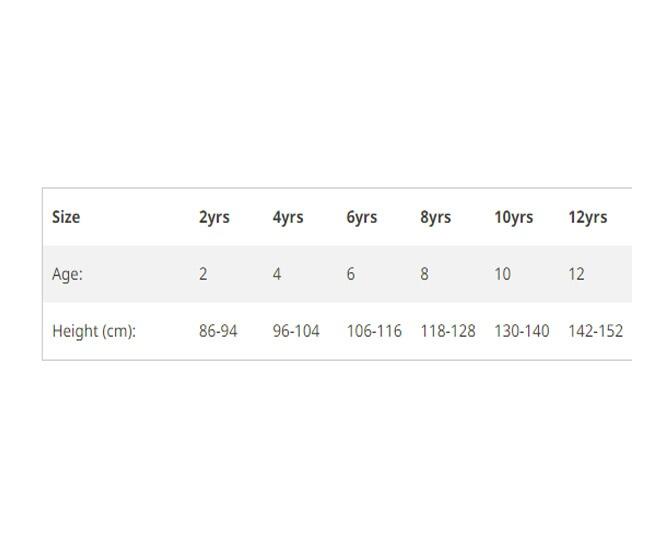
Task: Click height range 86-94
Action: click(x=218, y=331)
